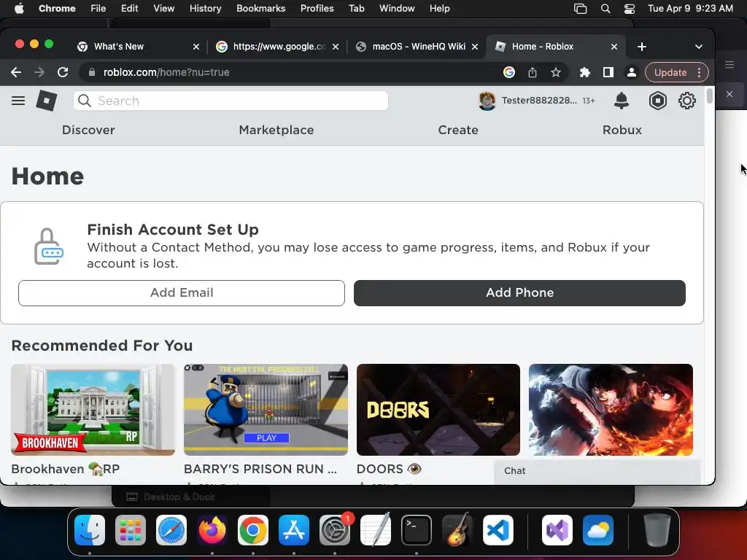Click the share page icon in address bar
Viewport: 747px width, 560px height.
pos(532,72)
